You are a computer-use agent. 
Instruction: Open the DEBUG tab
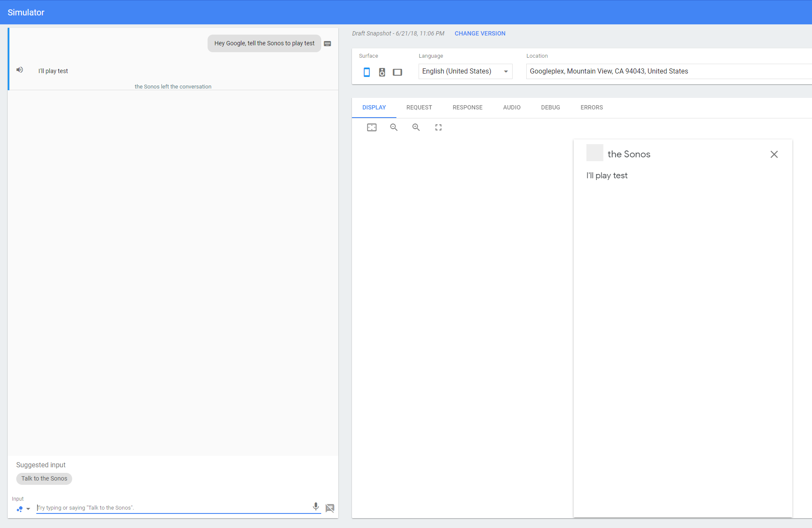click(550, 108)
